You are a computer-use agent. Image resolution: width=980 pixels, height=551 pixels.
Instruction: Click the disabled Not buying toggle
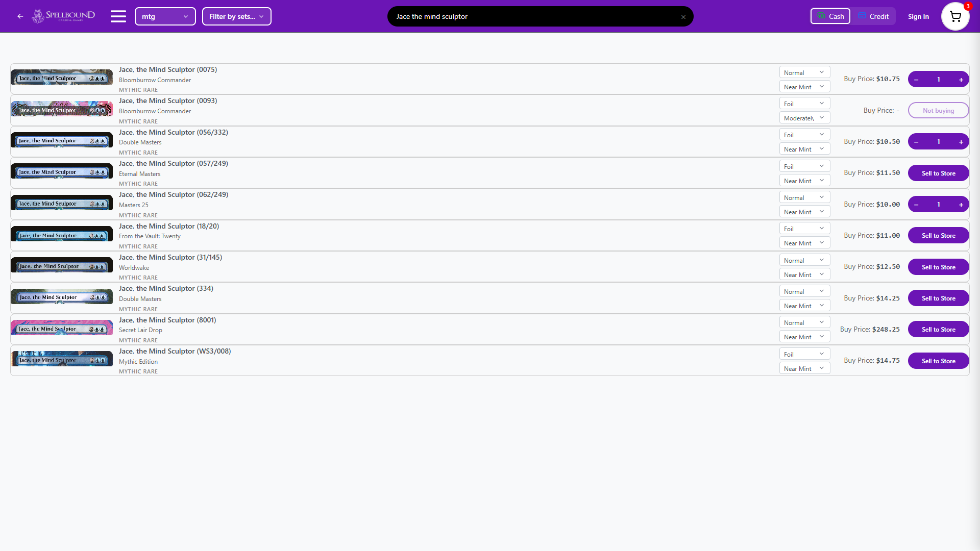(938, 110)
